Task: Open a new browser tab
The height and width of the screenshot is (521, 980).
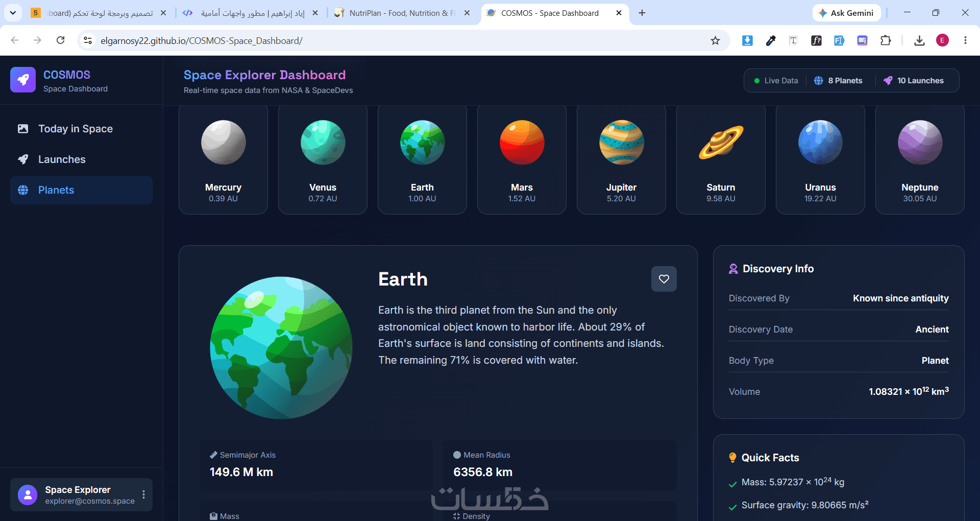Action: (642, 13)
